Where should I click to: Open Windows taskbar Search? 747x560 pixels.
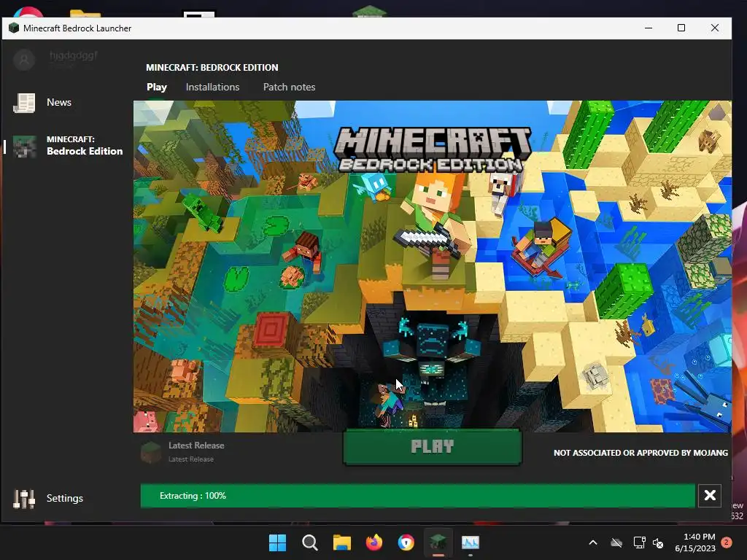click(309, 542)
